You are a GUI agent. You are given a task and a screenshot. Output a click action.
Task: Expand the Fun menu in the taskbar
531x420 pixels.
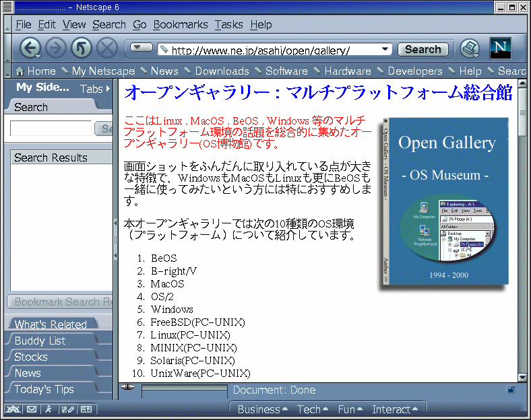[350, 409]
